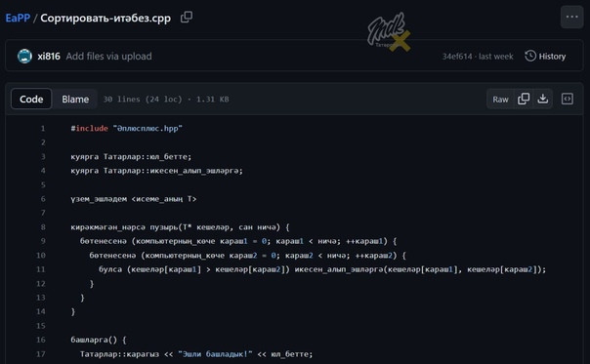Select line number 3

43,157
